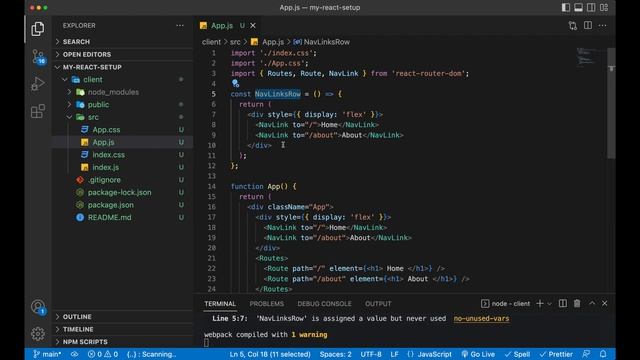
Task: Click errors and warnings count in status bar
Action: pos(103,354)
